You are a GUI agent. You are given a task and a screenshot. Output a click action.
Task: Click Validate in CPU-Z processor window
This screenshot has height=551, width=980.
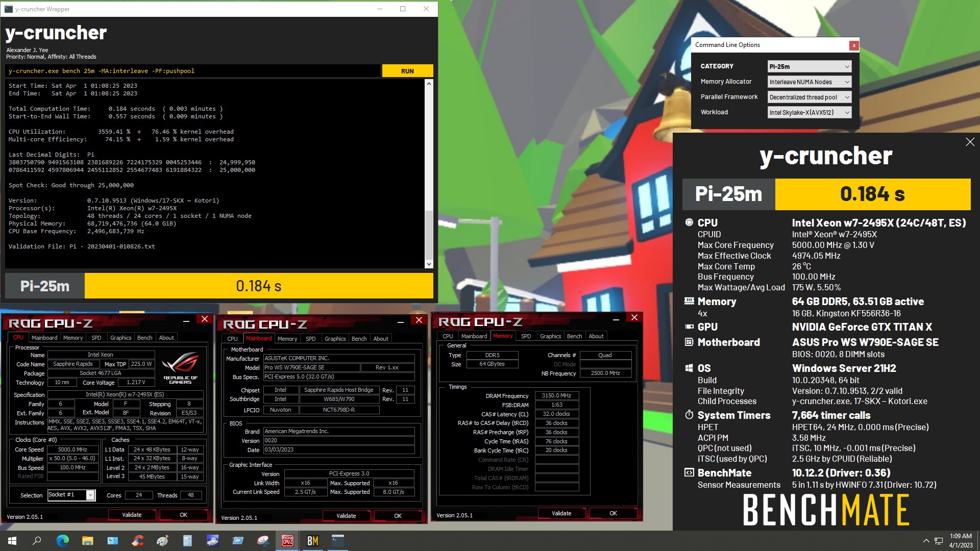pyautogui.click(x=132, y=515)
